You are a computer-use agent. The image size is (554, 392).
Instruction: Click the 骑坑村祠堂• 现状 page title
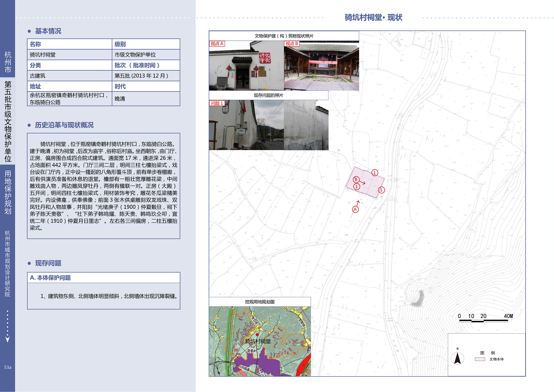point(373,17)
